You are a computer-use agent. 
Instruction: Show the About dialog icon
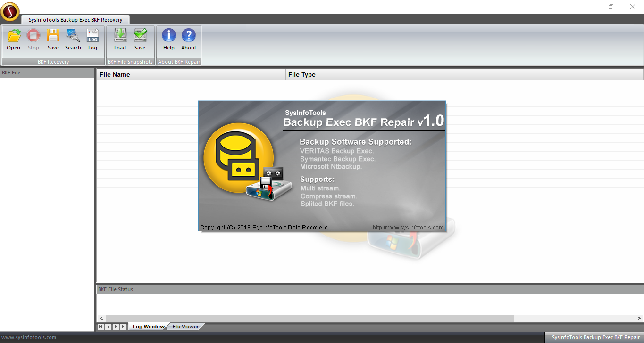coord(189,40)
